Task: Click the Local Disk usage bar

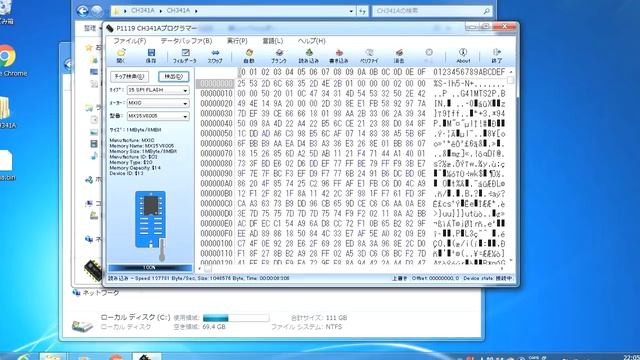Action: click(236, 318)
